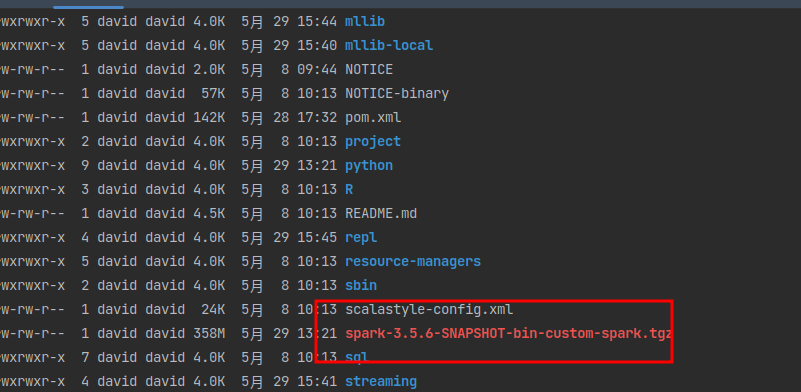Click the 15:40 timestamp on mllib-local row
This screenshot has width=801, height=392.
pos(317,45)
